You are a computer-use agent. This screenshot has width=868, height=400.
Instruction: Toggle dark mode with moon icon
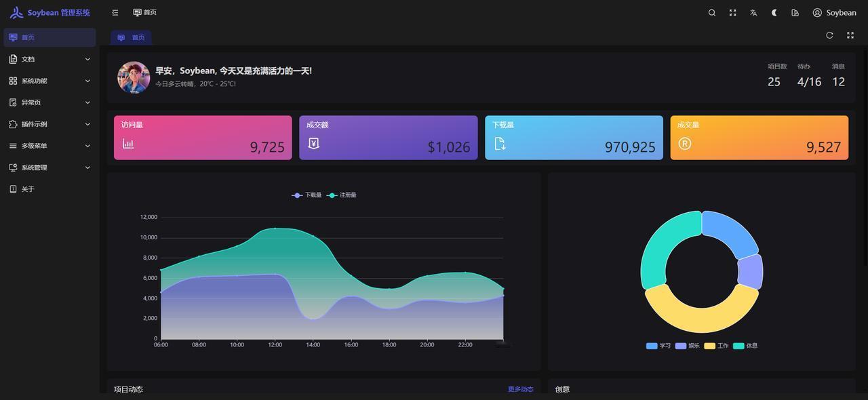(774, 13)
